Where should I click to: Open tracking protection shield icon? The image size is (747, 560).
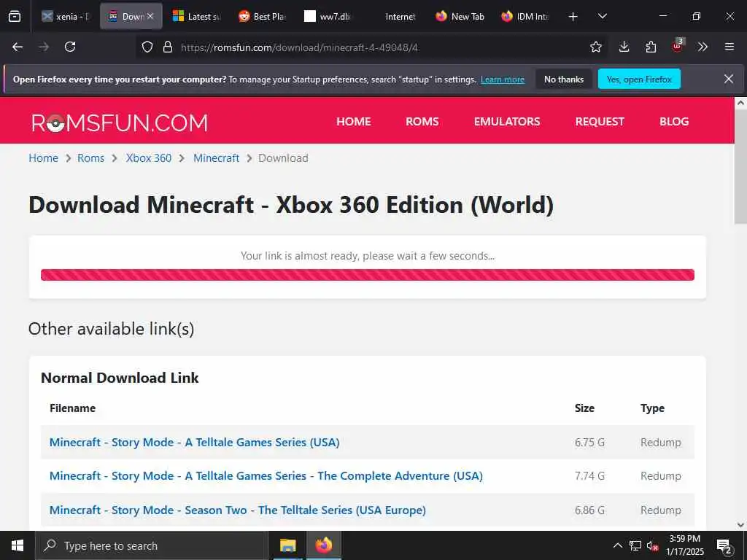[147, 47]
